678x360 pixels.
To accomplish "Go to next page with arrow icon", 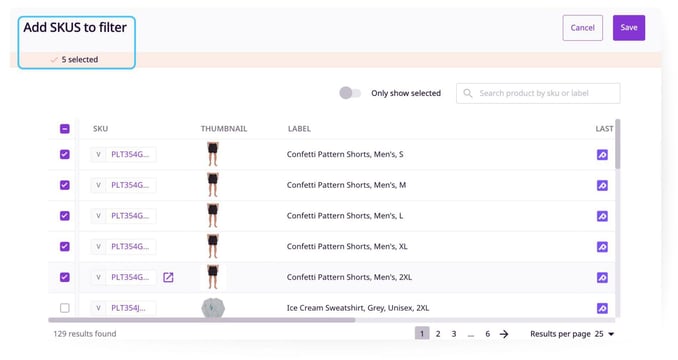I will pos(504,334).
